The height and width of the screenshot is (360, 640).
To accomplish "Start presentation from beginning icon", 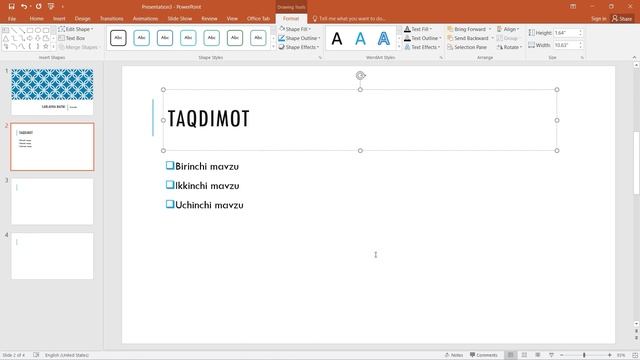I will click(51, 7).
